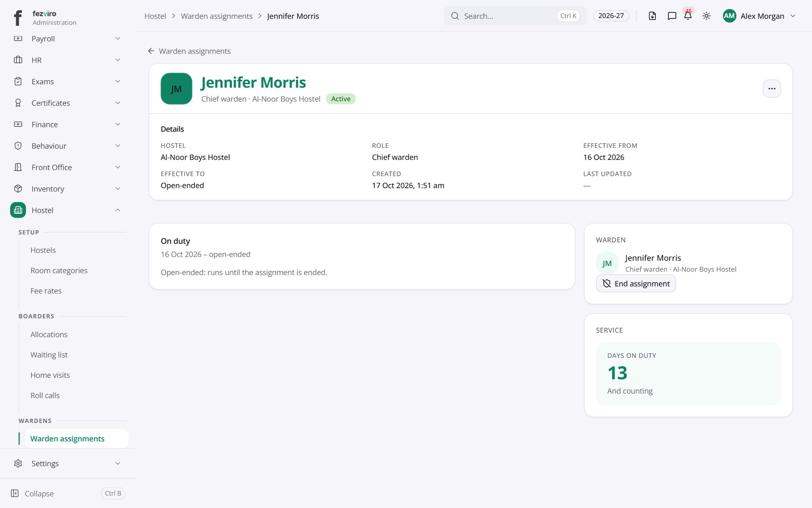Click the Inventory box icon
The height and width of the screenshot is (508, 812).
point(18,189)
